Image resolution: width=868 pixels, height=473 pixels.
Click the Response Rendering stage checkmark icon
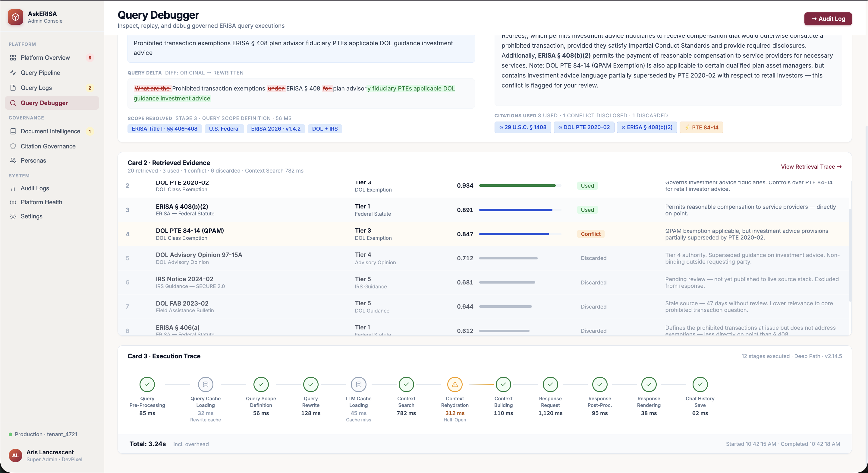[x=649, y=384]
